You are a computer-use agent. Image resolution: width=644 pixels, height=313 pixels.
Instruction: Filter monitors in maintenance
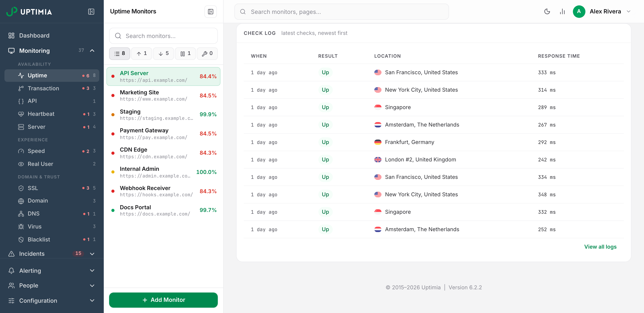coord(207,53)
